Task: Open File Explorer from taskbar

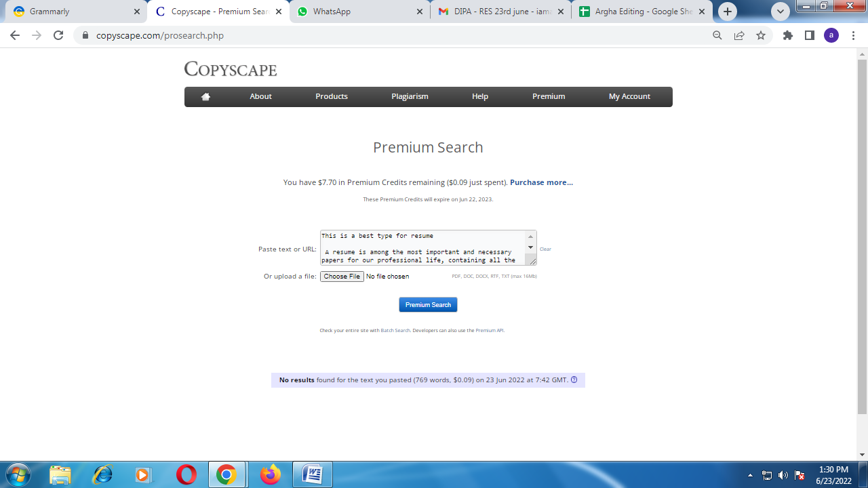Action: pos(60,474)
